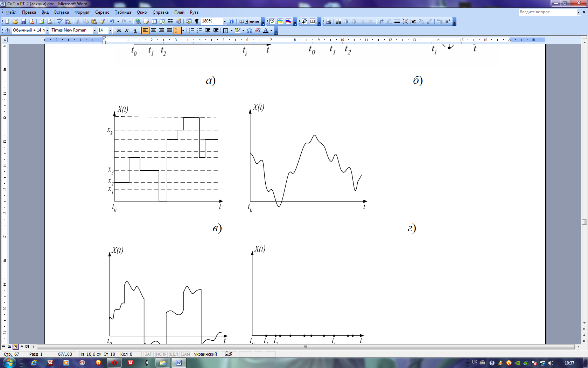Toggle bulleted list

[199, 30]
